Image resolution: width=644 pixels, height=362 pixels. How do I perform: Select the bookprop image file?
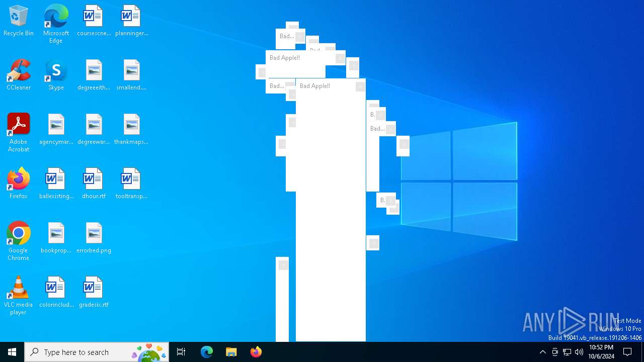[x=56, y=238]
